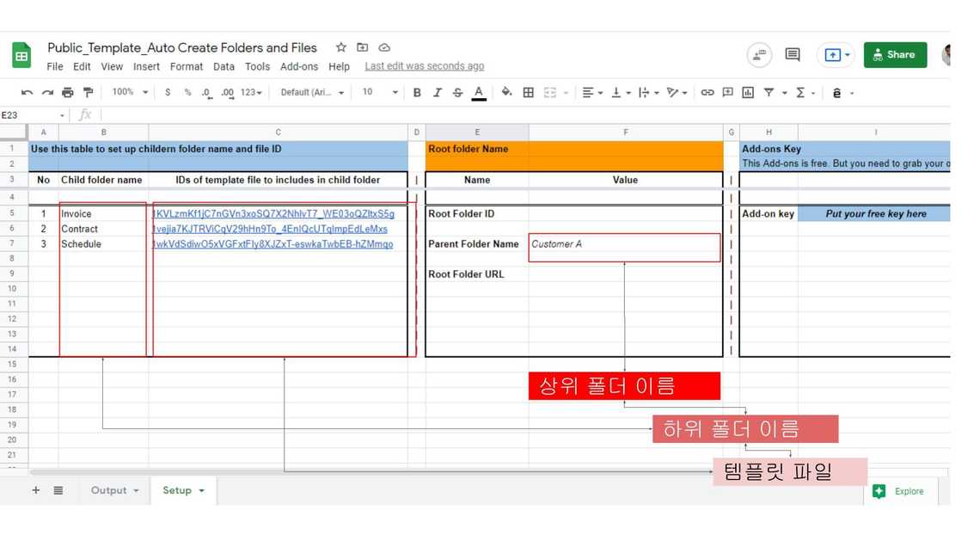Star this spreadsheet document
The image size is (980, 535).
click(341, 47)
